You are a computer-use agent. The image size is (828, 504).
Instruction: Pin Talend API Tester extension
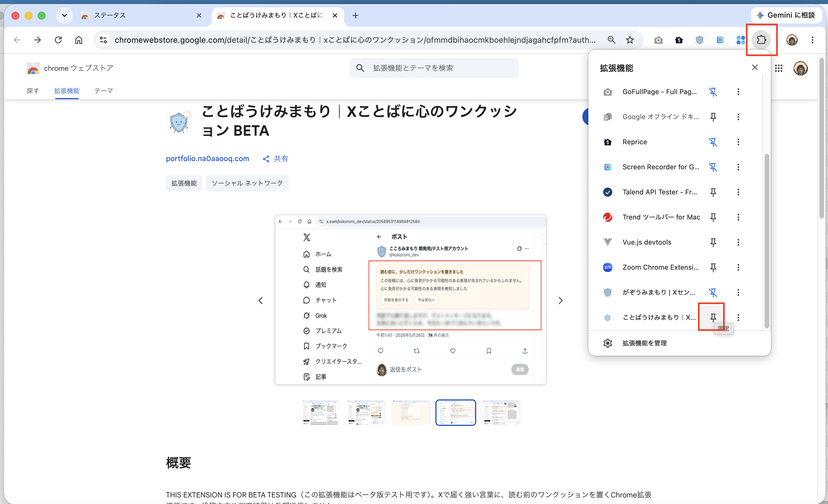click(x=713, y=192)
